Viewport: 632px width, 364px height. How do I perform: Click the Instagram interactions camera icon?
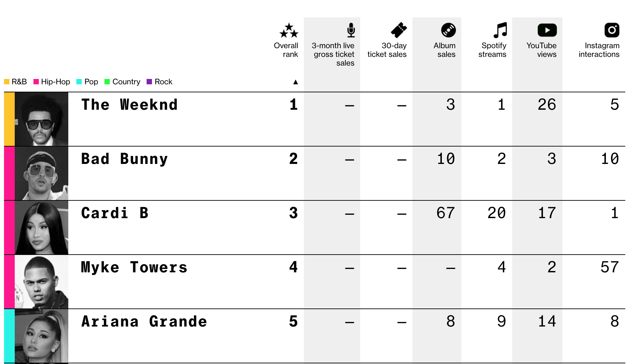[x=612, y=30]
